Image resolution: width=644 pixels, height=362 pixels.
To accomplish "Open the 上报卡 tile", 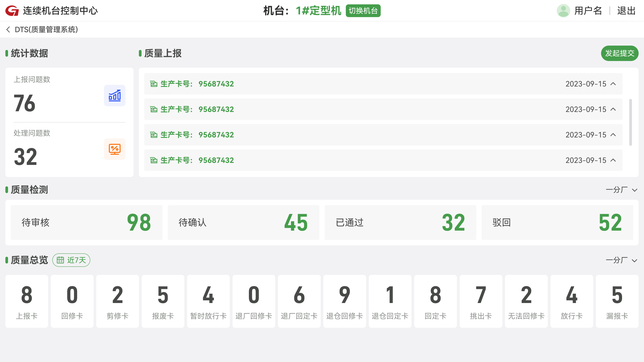I will click(27, 301).
